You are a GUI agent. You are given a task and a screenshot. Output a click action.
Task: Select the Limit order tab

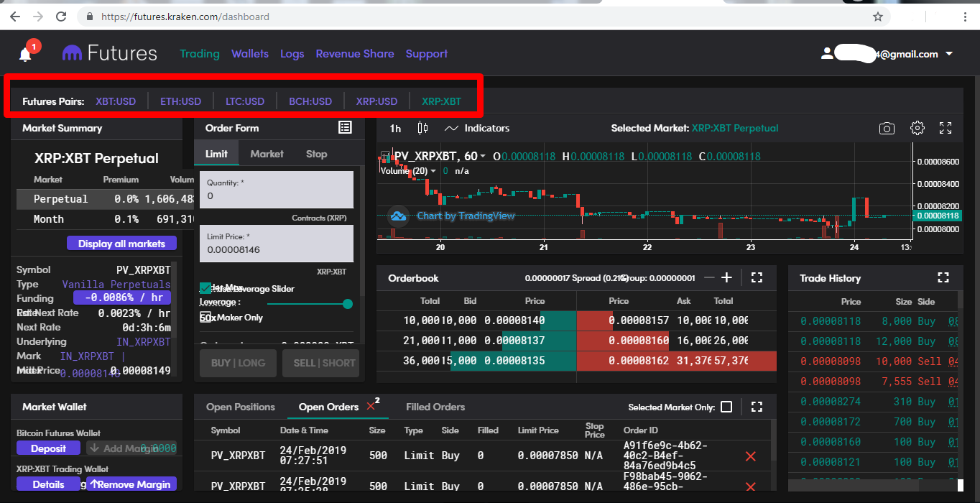[216, 154]
